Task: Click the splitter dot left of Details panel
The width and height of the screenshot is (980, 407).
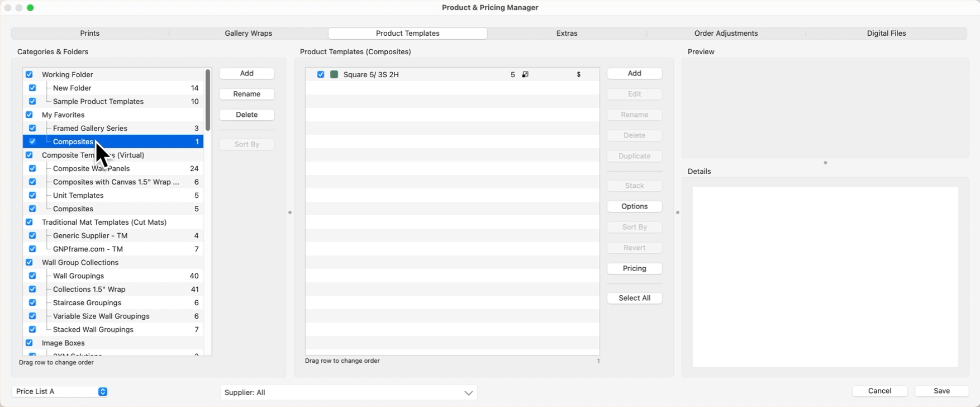Action: coord(678,212)
